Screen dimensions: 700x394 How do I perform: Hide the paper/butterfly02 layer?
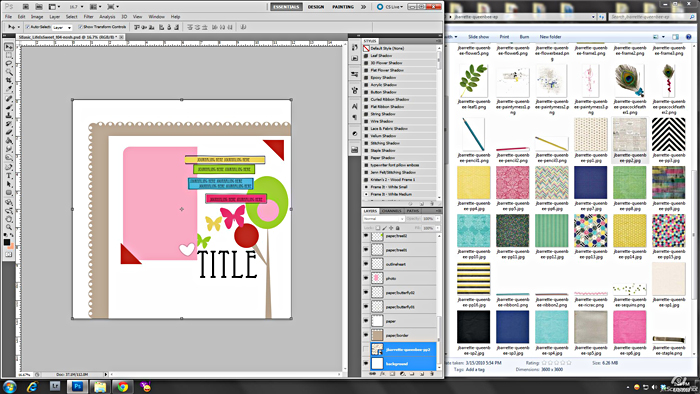pos(366,293)
